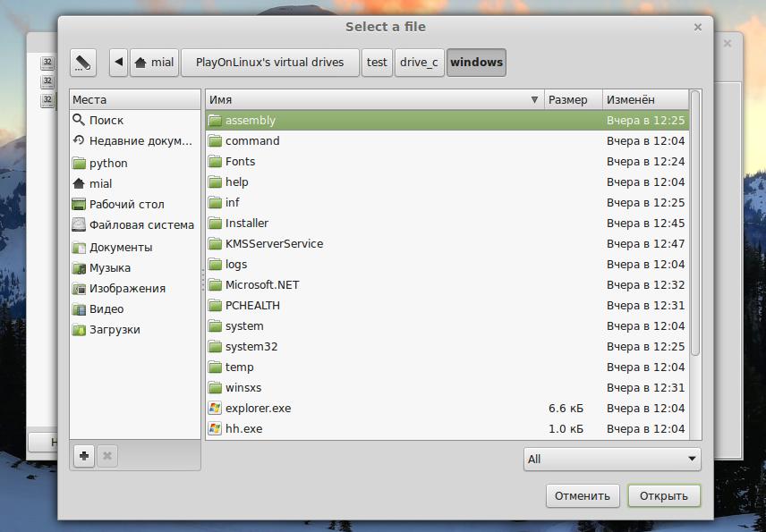Go to mial home in path bar
This screenshot has height=532, width=766.
click(155, 63)
